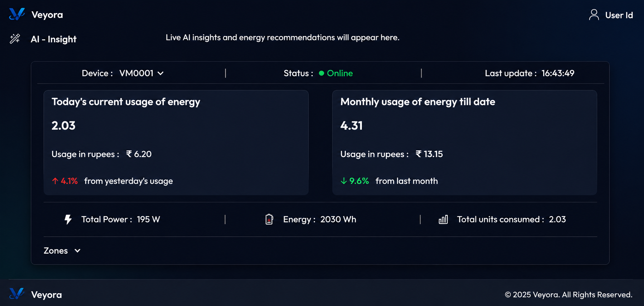The width and height of the screenshot is (644, 306).
Task: Click the bar chart units consumed icon
Action: tap(443, 220)
